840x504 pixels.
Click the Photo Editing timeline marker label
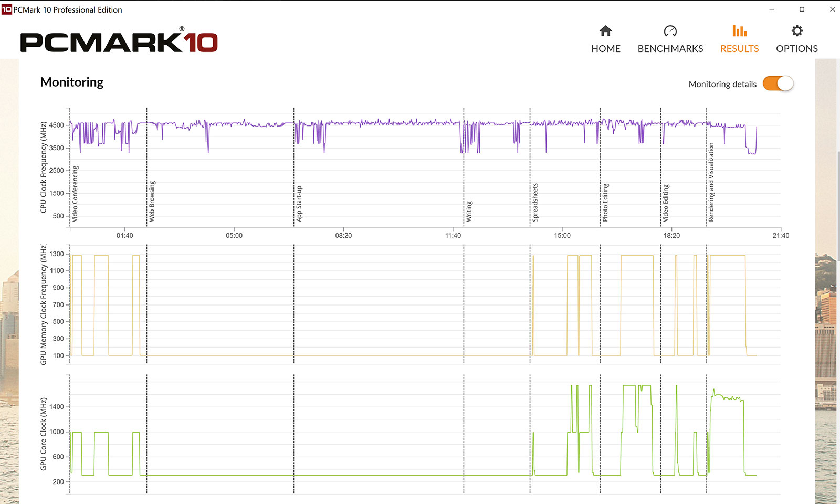(x=605, y=202)
